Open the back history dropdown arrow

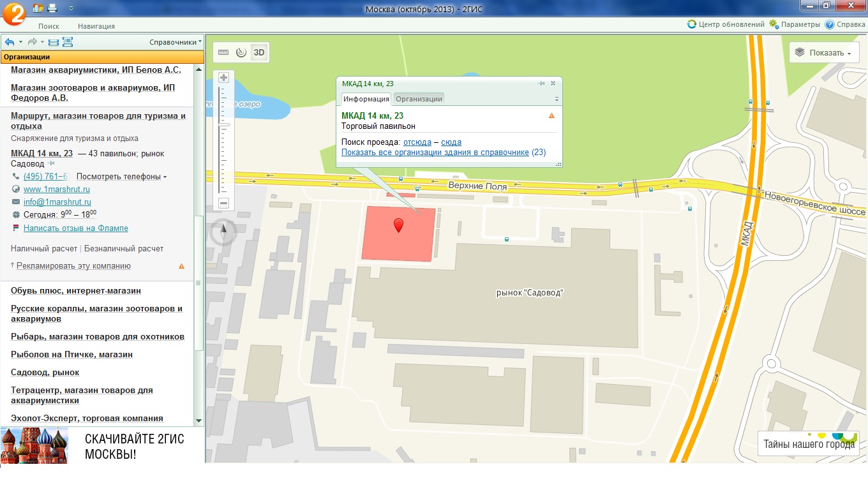pyautogui.click(x=20, y=42)
